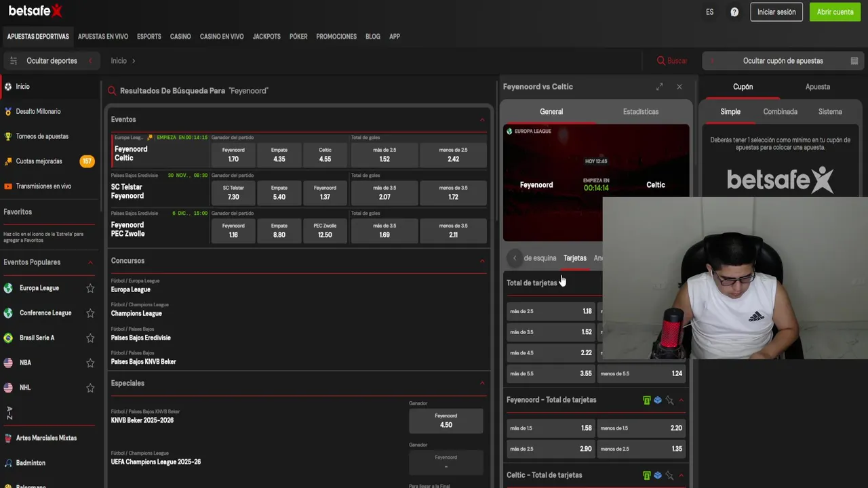Open the Jackpots menu item
This screenshot has width=868, height=488.
pos(267,37)
